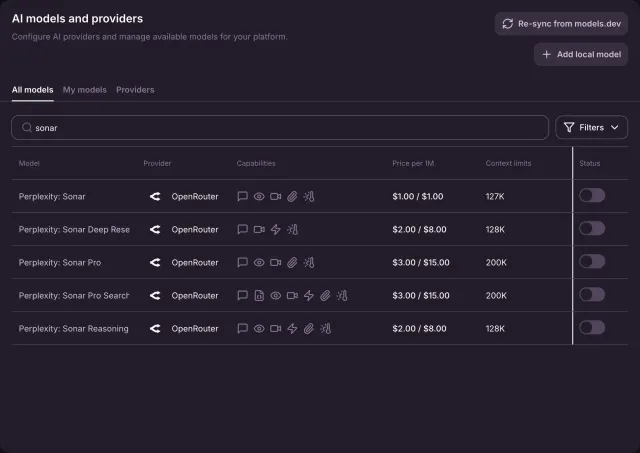Click thermometer icon in Sonar Pro Search row
The width and height of the screenshot is (640, 453).
[342, 295]
